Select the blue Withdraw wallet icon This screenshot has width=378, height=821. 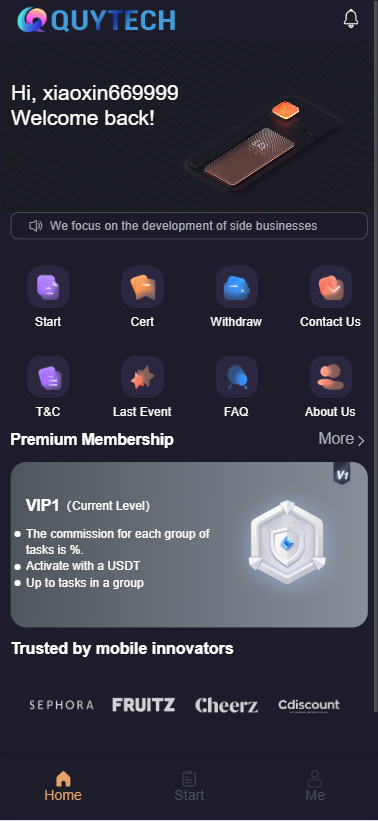tap(237, 286)
